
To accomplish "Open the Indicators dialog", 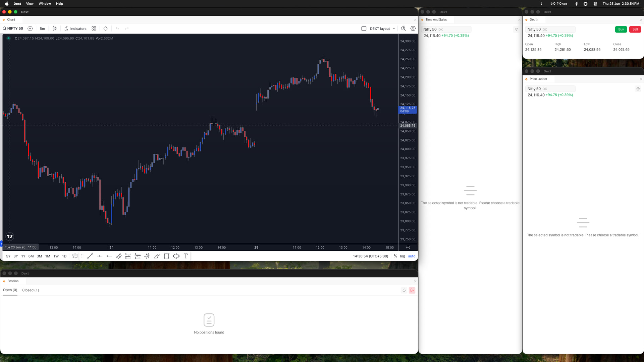I will tap(75, 28).
